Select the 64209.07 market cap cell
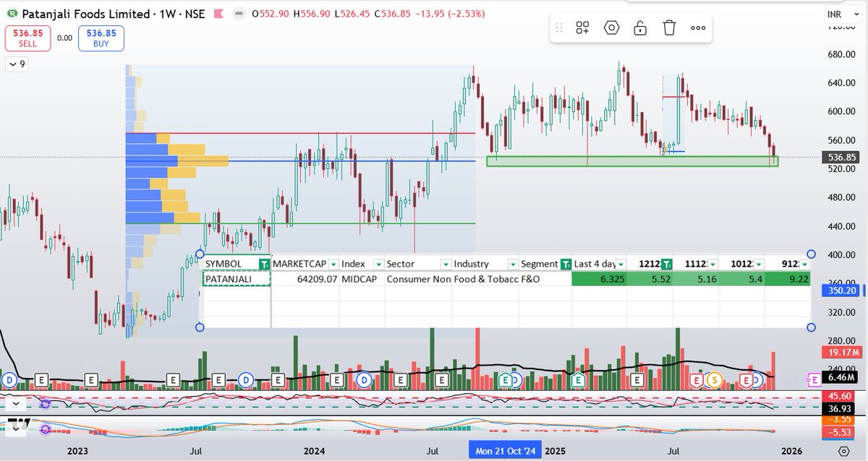Image resolution: width=868 pixels, height=461 pixels. coord(305,278)
